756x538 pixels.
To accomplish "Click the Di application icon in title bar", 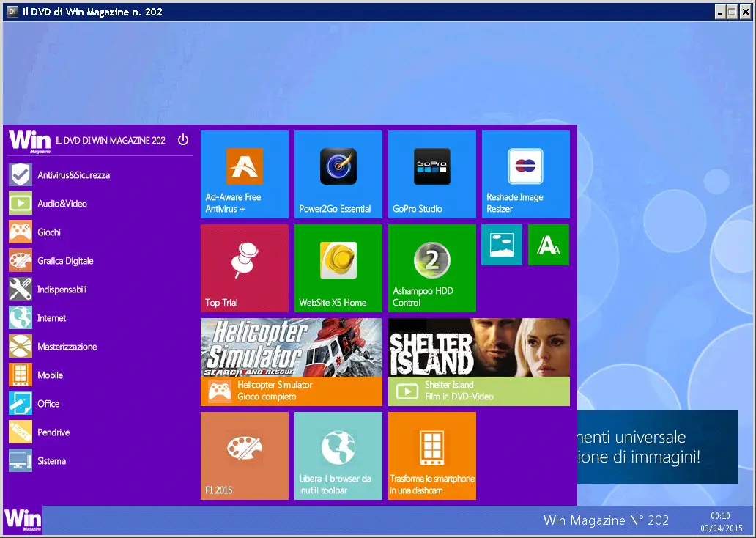I will (12, 11).
